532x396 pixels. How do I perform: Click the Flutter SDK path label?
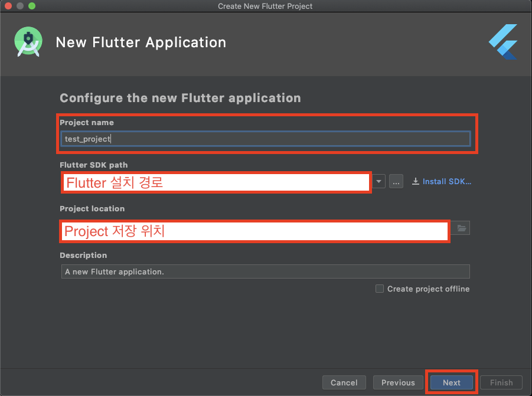coord(94,165)
